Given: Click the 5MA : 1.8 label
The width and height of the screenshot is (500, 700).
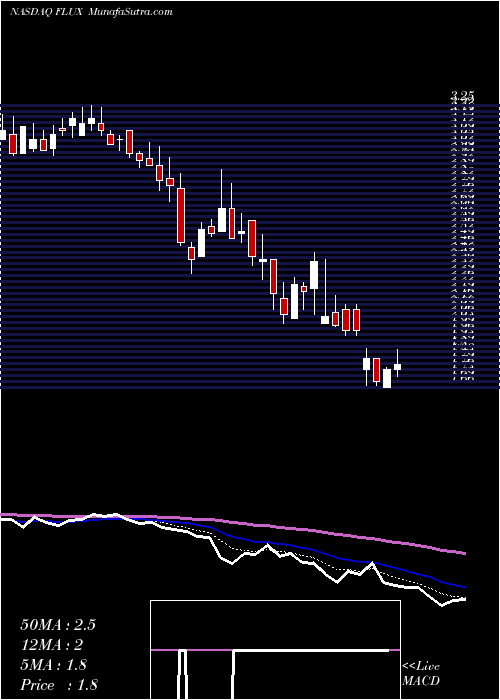Looking at the screenshot, I should click(x=53, y=665).
